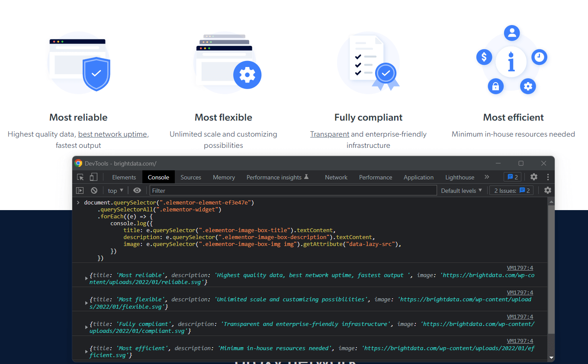Switch to the Lighthouse tab
The height and width of the screenshot is (364, 588).
(459, 177)
